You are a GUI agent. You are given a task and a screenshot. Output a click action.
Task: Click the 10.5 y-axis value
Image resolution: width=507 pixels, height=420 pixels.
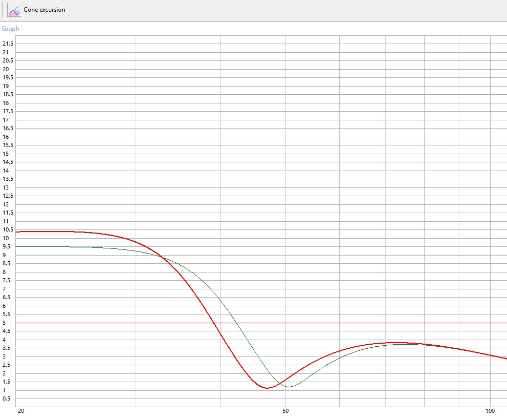click(x=8, y=229)
